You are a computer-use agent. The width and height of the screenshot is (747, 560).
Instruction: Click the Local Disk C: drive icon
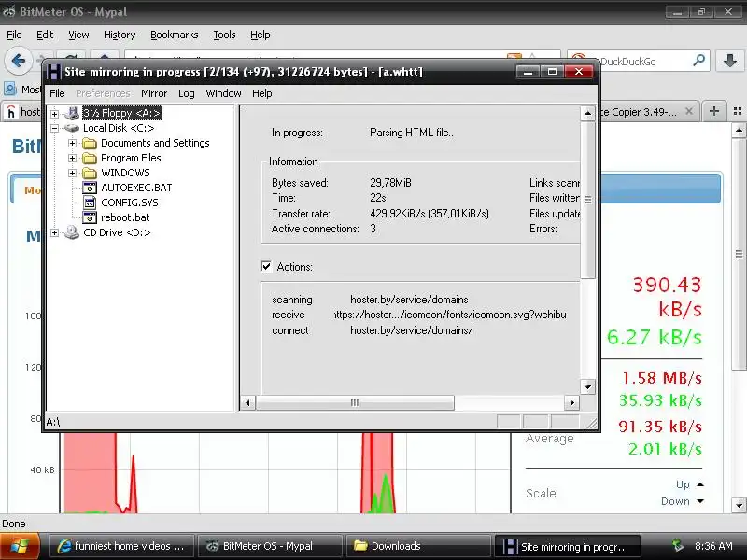click(72, 128)
